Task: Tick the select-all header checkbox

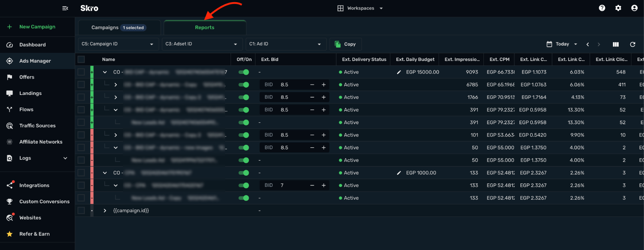Action: [81, 59]
